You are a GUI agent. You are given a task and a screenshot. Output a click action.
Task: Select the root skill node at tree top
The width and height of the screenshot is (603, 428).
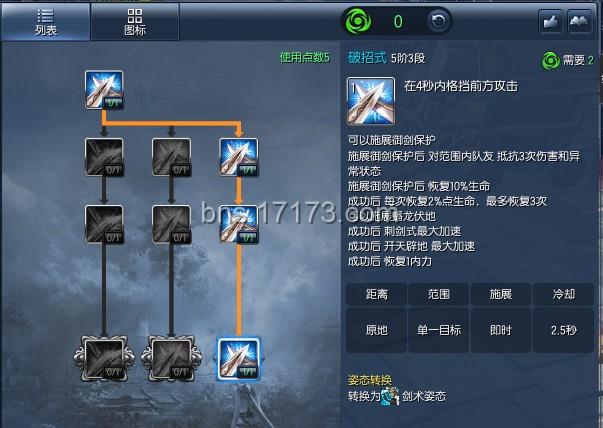[x=104, y=90]
